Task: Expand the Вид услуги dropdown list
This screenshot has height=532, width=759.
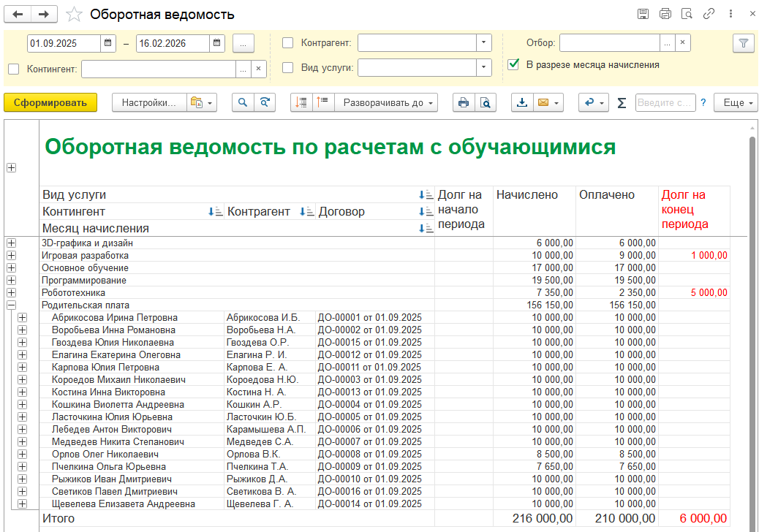Action: click(484, 68)
